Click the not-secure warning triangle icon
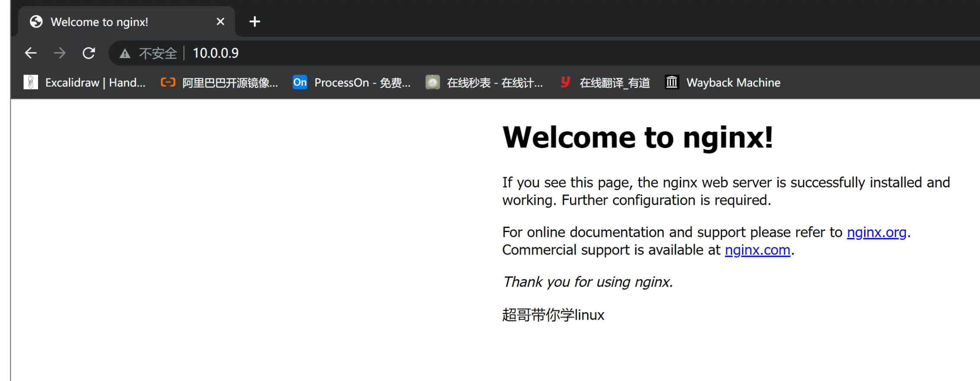This screenshot has height=381, width=980. tap(125, 54)
